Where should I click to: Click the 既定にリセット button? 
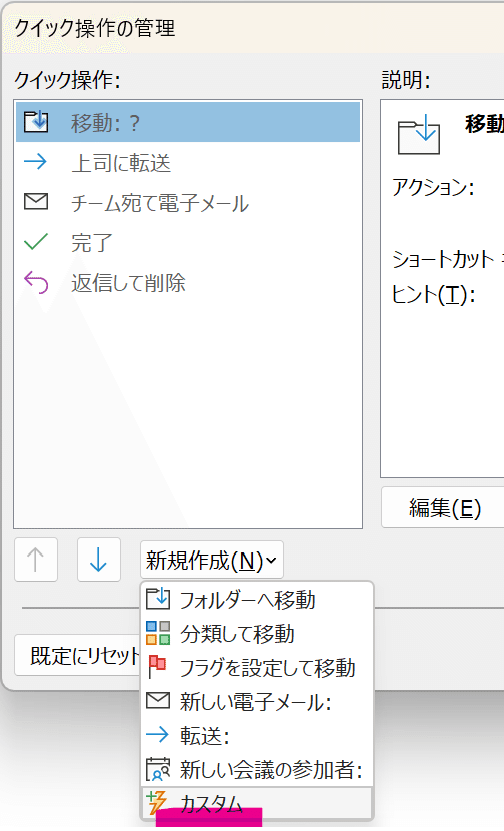78,656
